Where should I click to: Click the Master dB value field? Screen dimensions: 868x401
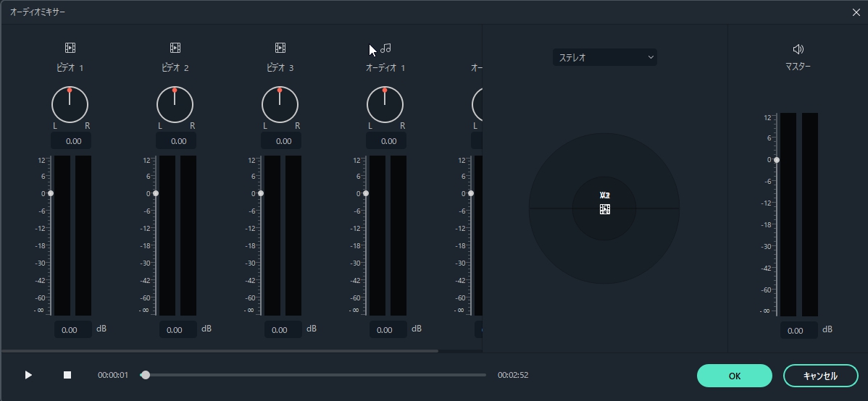coord(798,330)
